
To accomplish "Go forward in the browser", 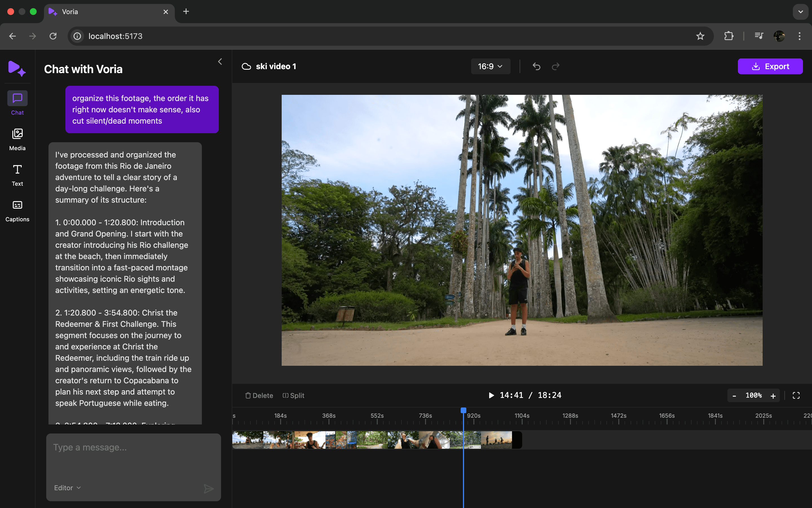I will [x=32, y=36].
